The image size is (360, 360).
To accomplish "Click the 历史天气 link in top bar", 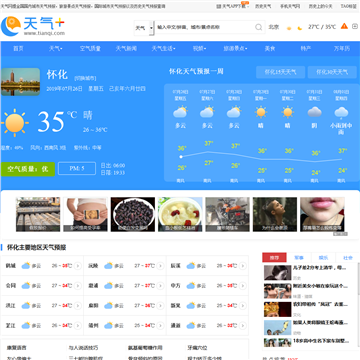I will pos(263,6).
